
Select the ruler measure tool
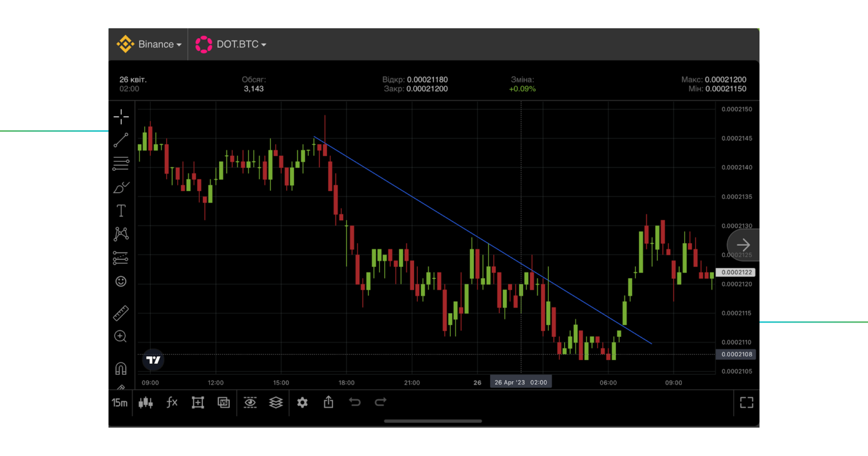pyautogui.click(x=121, y=313)
